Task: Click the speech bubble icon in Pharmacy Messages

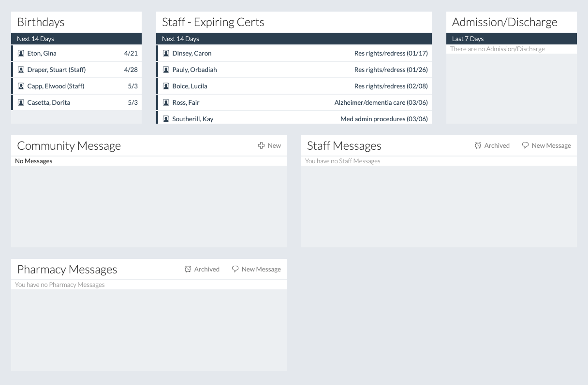Action: pyautogui.click(x=235, y=269)
